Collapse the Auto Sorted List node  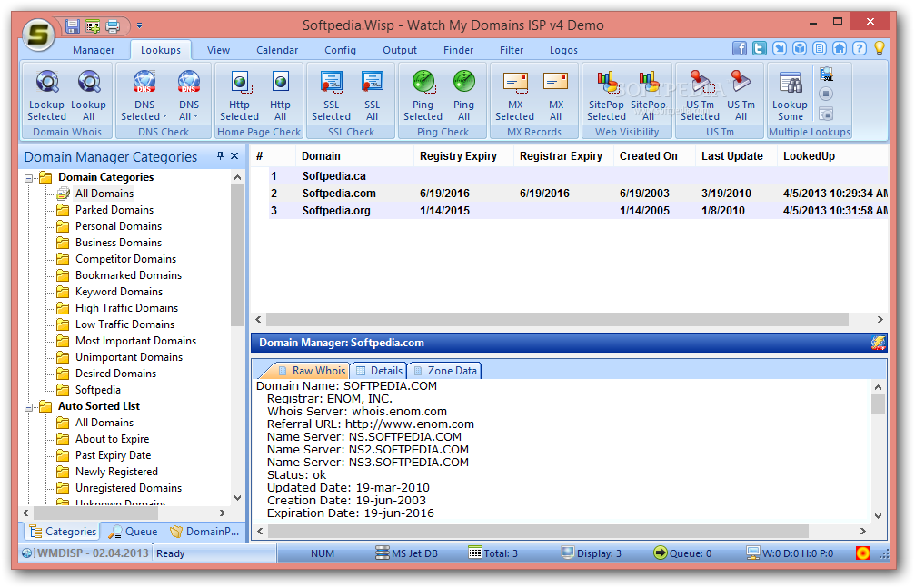click(28, 407)
